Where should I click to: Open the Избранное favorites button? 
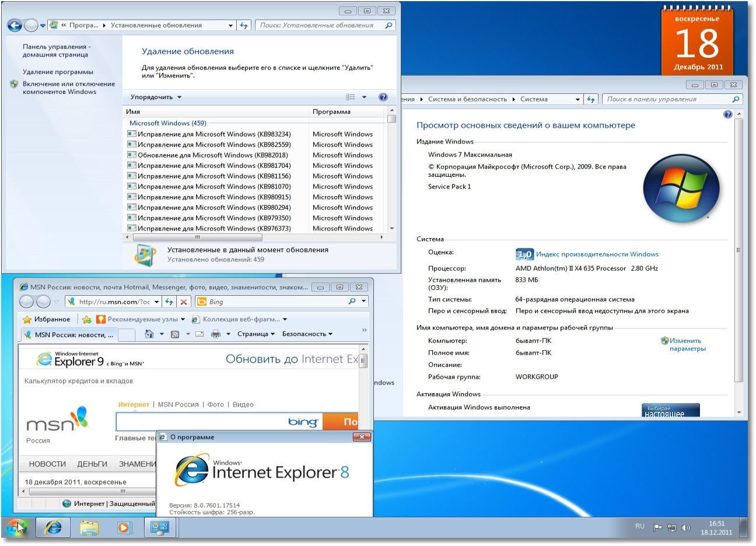46,319
